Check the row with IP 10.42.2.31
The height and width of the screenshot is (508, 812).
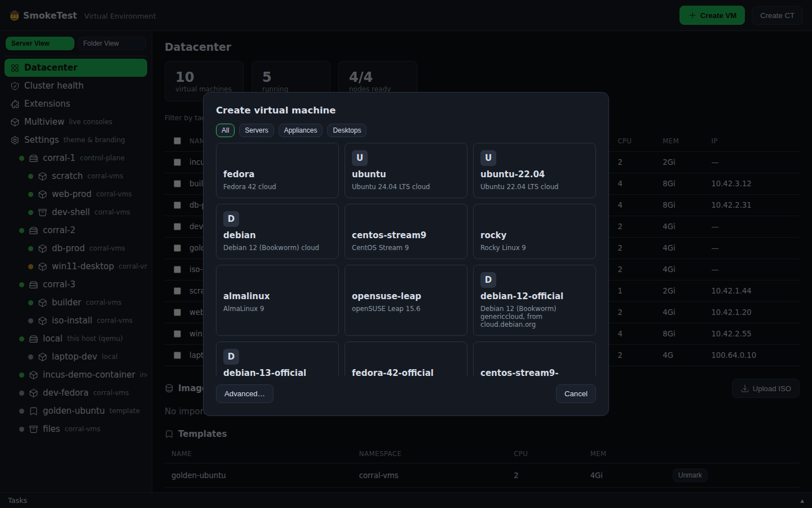click(177, 205)
